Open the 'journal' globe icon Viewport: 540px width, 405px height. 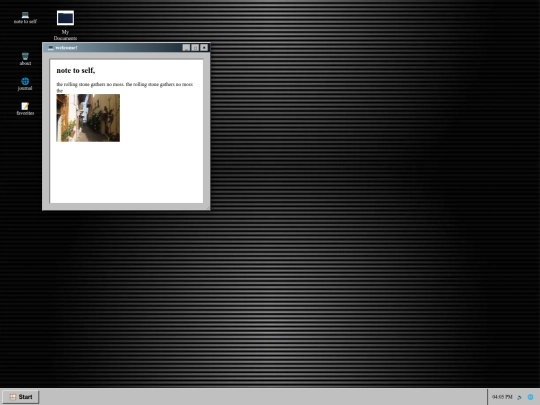pyautogui.click(x=25, y=84)
